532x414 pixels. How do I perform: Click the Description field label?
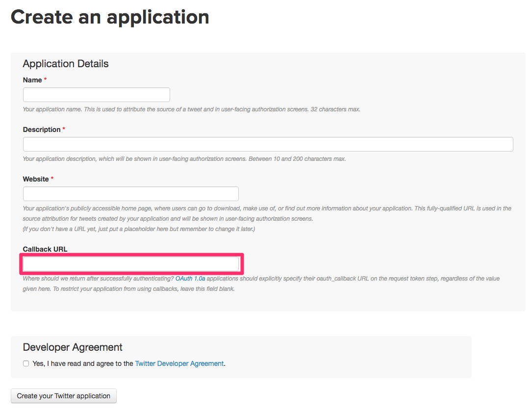(42, 129)
